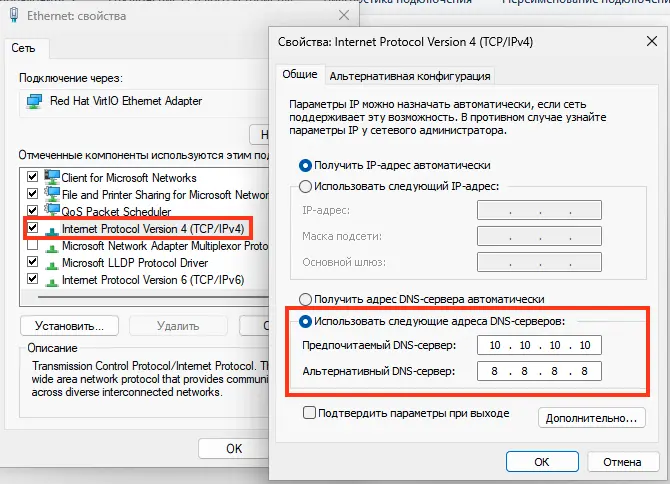This screenshot has width=670, height=484.
Task: Select Получить адрес DNS-сервера автоматически option
Action: coord(305,299)
